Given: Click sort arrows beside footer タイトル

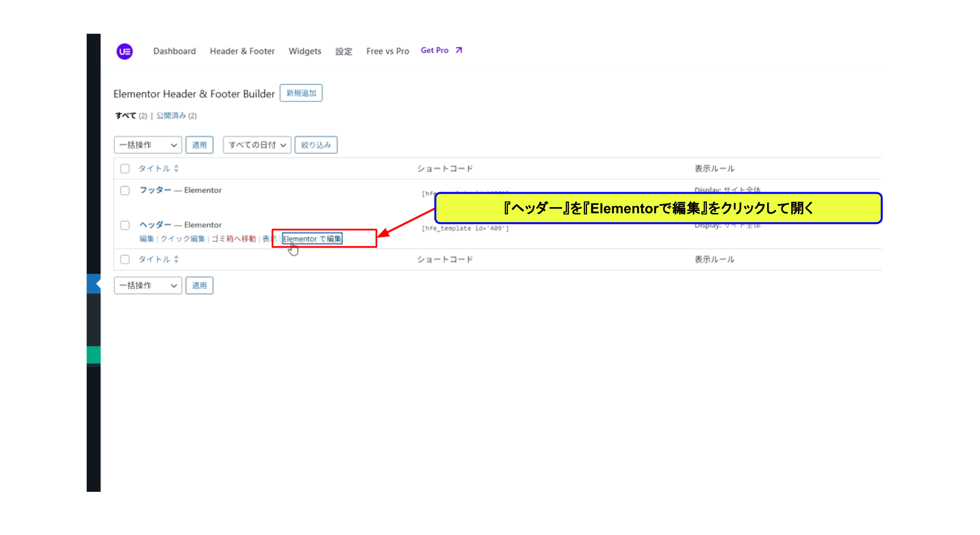Looking at the screenshot, I should [x=176, y=259].
